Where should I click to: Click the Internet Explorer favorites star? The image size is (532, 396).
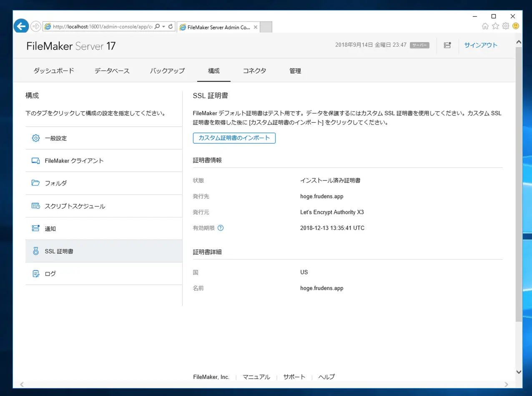pos(495,26)
